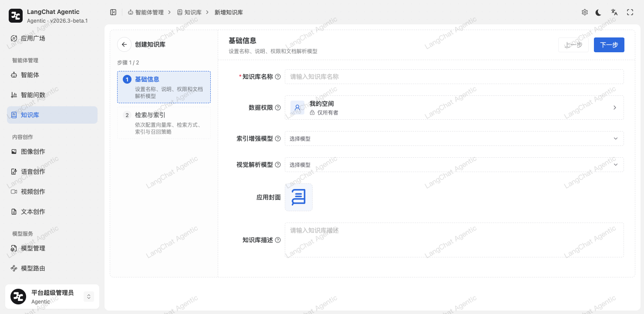This screenshot has width=644, height=314.
Task: Show help tooltip for 视觉解析模型
Action: [278, 165]
